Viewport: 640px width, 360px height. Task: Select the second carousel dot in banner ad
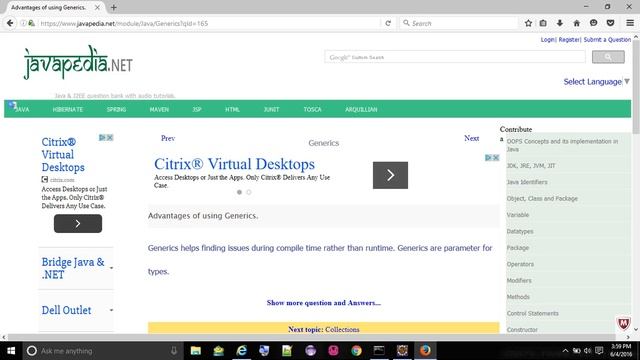point(249,192)
